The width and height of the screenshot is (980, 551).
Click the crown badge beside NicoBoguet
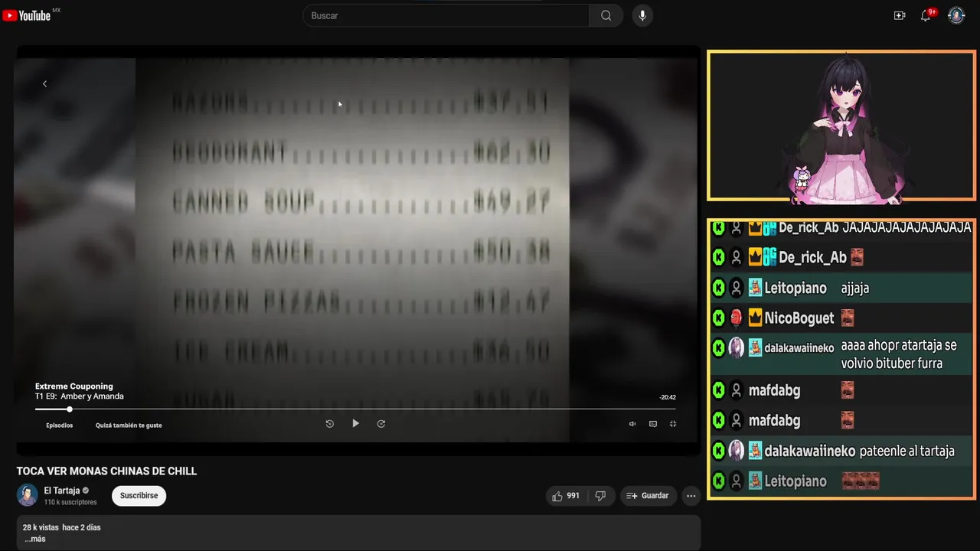click(x=755, y=318)
